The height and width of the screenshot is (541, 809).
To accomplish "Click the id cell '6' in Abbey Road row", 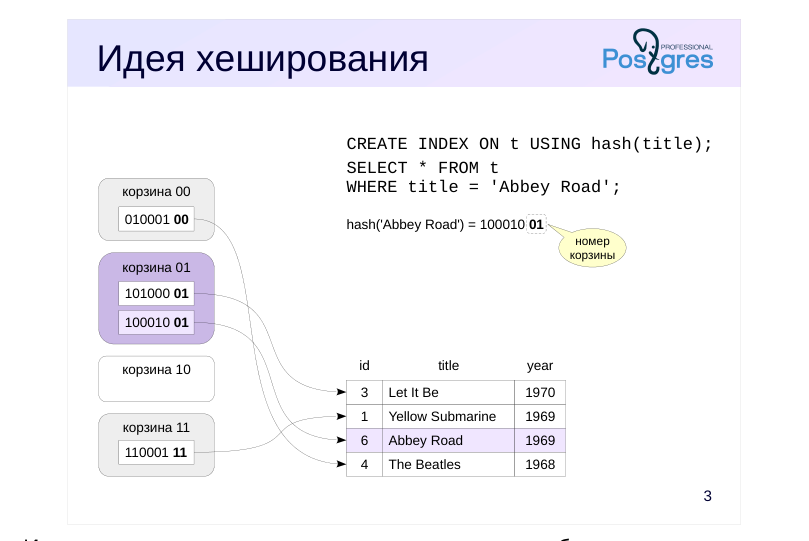I will [364, 440].
